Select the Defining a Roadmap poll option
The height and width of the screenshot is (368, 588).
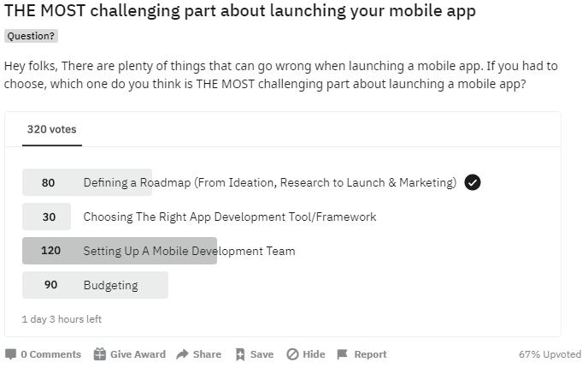coord(269,182)
